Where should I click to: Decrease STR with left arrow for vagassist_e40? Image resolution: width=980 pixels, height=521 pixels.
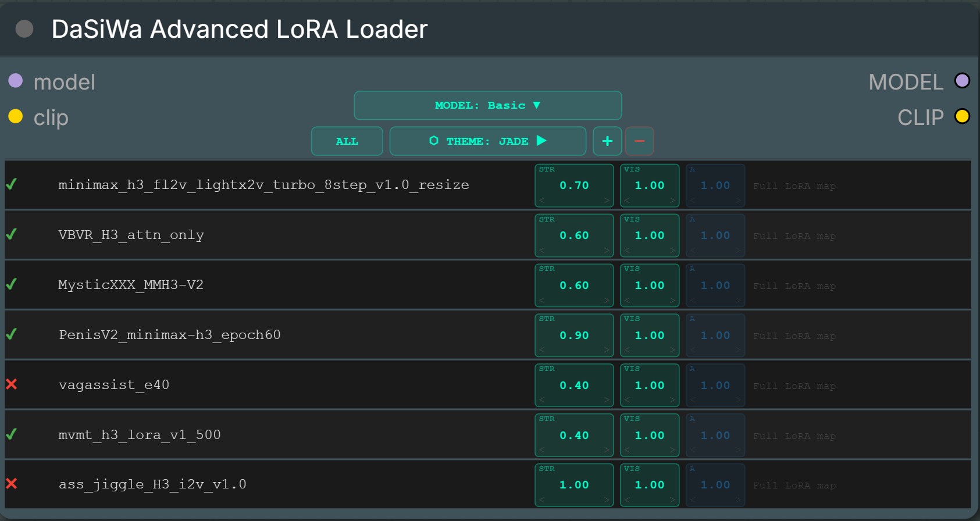[542, 401]
